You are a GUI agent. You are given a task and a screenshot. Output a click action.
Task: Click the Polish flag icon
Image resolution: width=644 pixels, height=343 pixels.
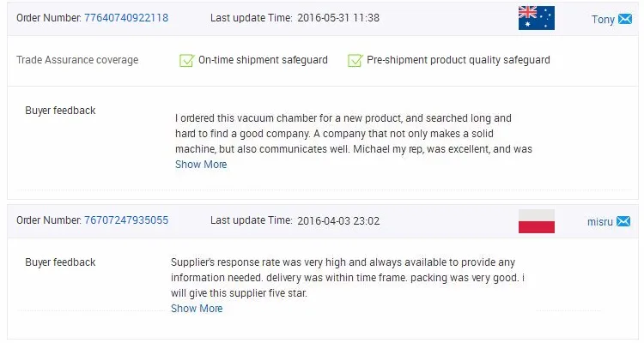coord(537,221)
